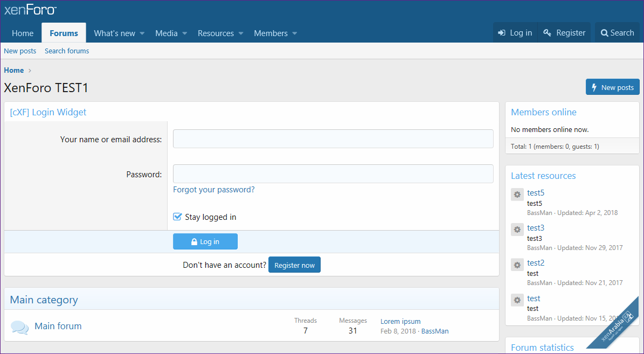Click the lock icon on the Log in button
Viewport: 644px width, 354px height.
194,241
